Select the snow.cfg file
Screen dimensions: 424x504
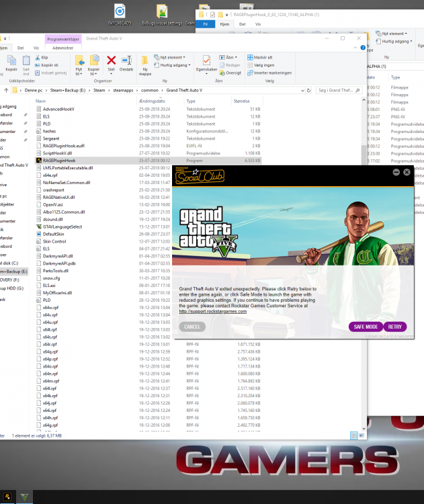pyautogui.click(x=52, y=278)
